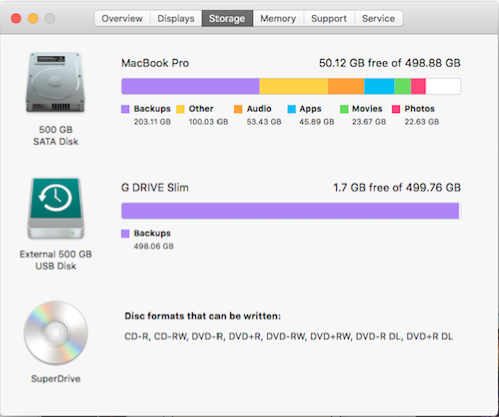Click the '53.43 GB' Audio value
Image resolution: width=499 pixels, height=417 pixels.
[x=264, y=122]
